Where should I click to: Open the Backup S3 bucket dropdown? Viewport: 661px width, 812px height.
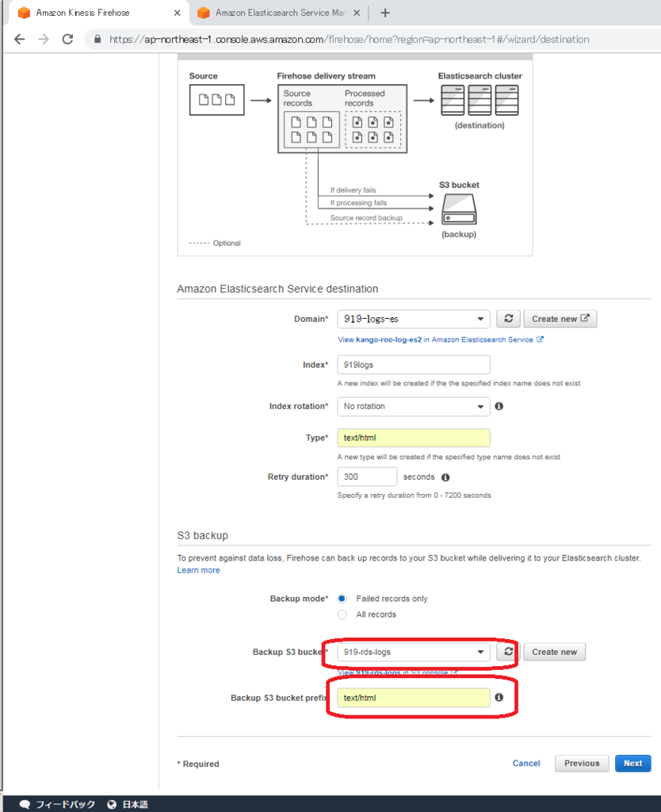(414, 652)
